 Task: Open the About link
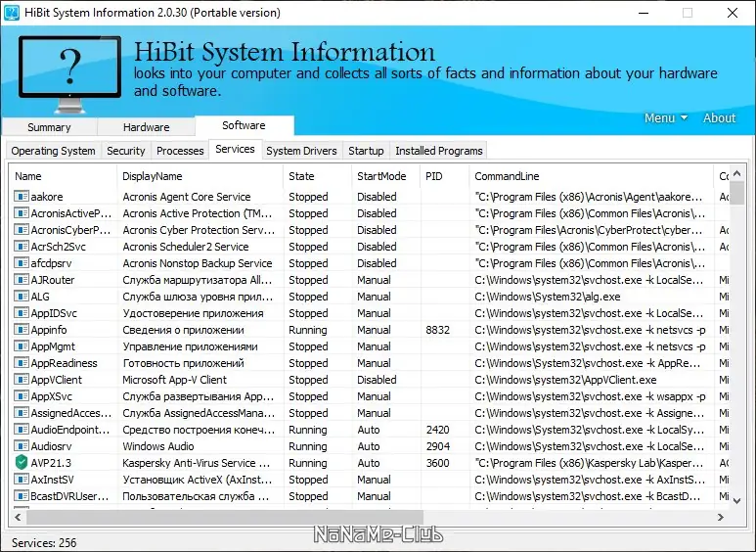[x=719, y=117]
